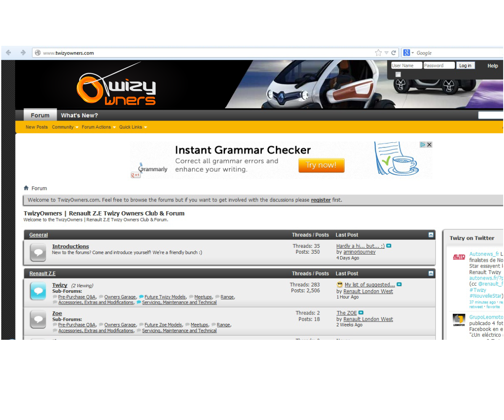Click the Introductions forum status icon

click(38, 252)
